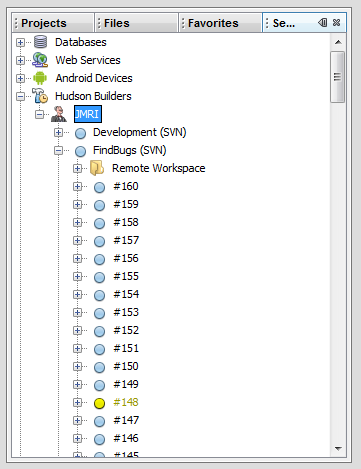
Task: Click the blue status ball for build #155
Action: coord(99,277)
